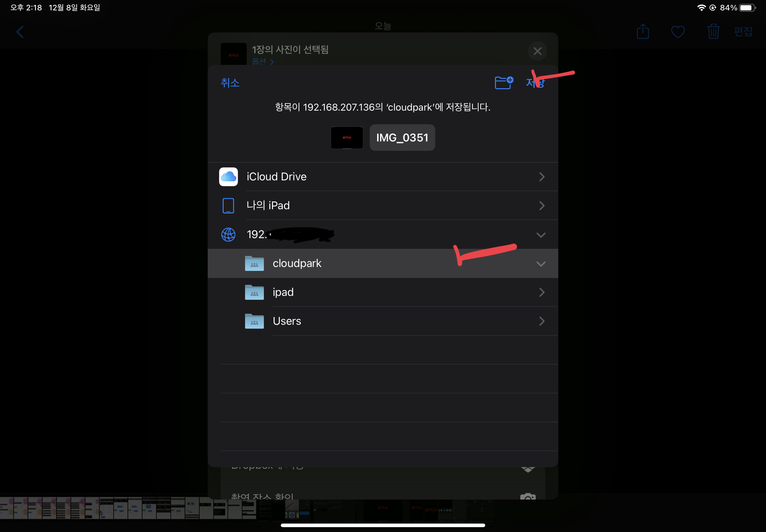This screenshot has height=532, width=766.
Task: Tap the share icon in the toolbar
Action: pos(642,32)
